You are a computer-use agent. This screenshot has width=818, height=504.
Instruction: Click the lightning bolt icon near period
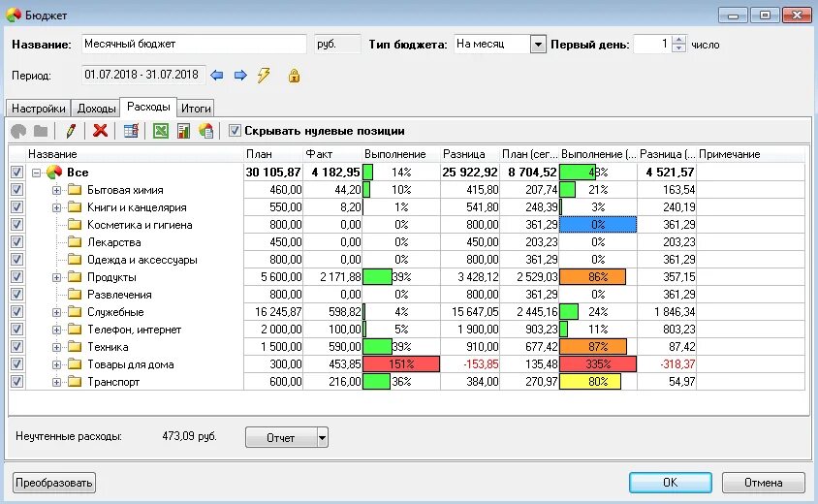point(264,76)
